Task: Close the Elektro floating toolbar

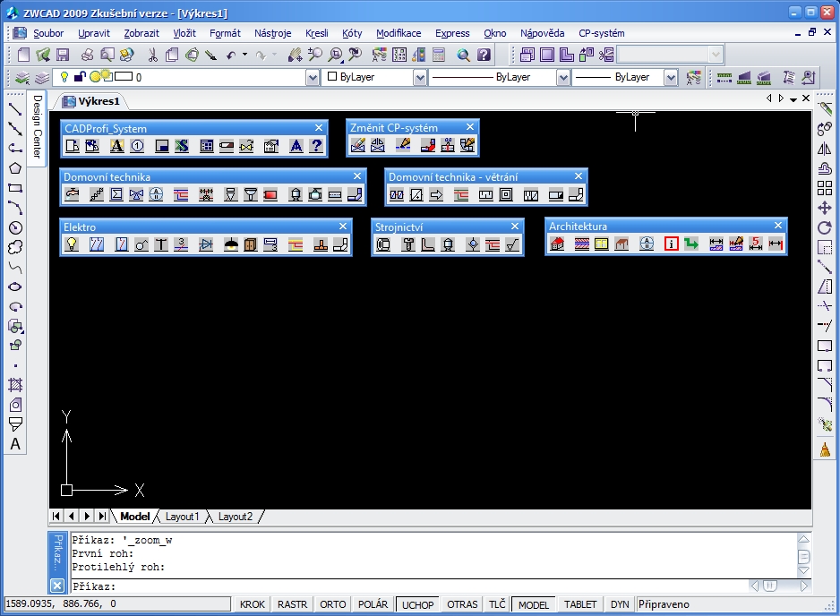Action: tap(343, 226)
